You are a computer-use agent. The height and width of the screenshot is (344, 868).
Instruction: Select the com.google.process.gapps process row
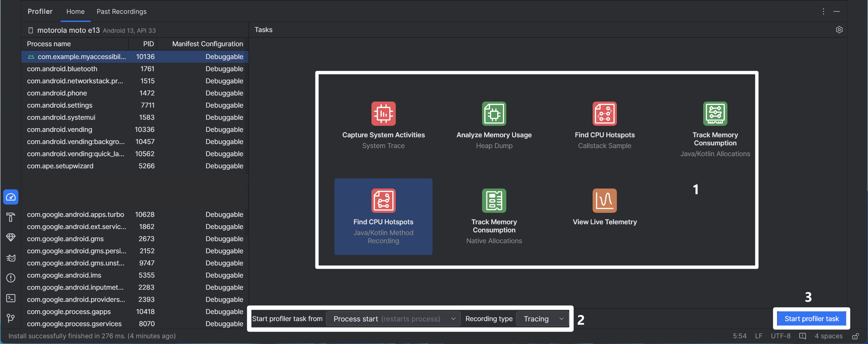[135, 312]
